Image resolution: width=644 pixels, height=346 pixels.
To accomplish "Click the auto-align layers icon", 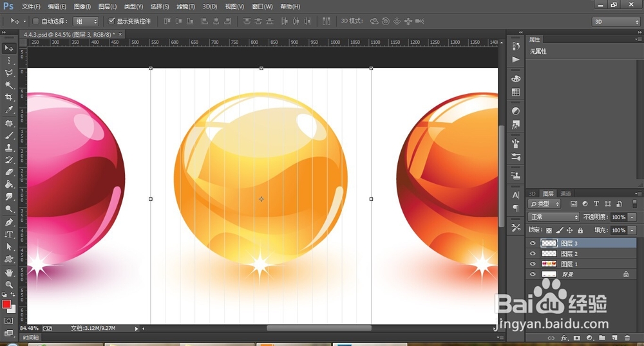I will tap(327, 21).
